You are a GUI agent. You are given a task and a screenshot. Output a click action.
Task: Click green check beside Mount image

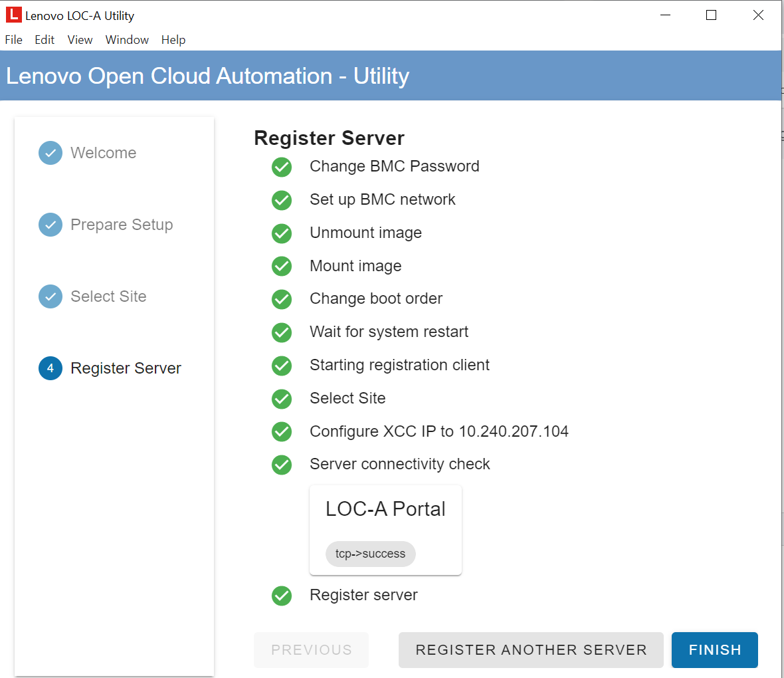pos(282,266)
